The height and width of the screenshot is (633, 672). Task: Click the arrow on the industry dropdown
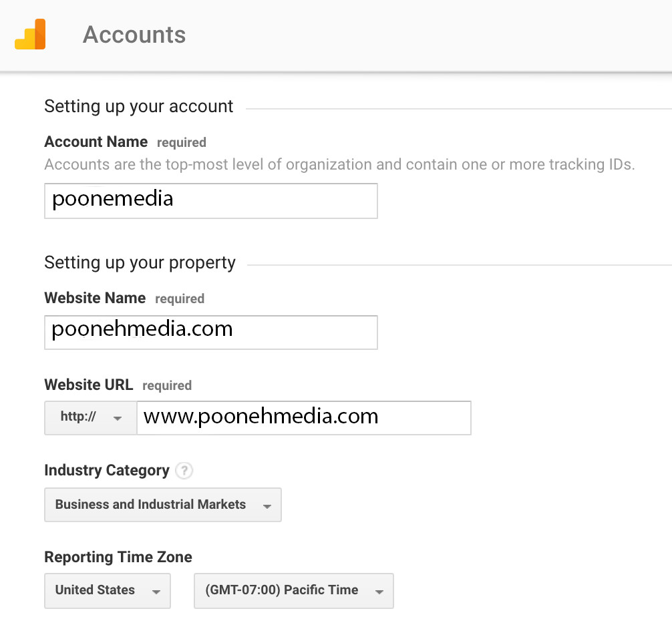[267, 506]
